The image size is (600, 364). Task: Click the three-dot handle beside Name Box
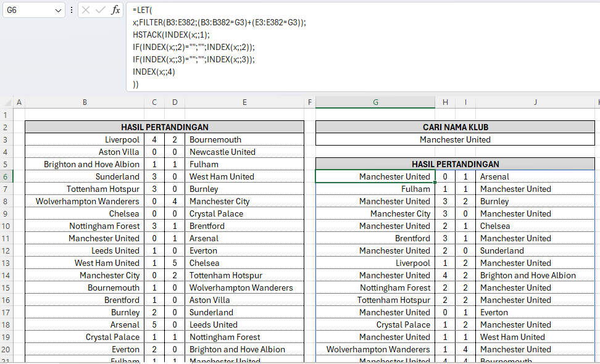tap(71, 10)
